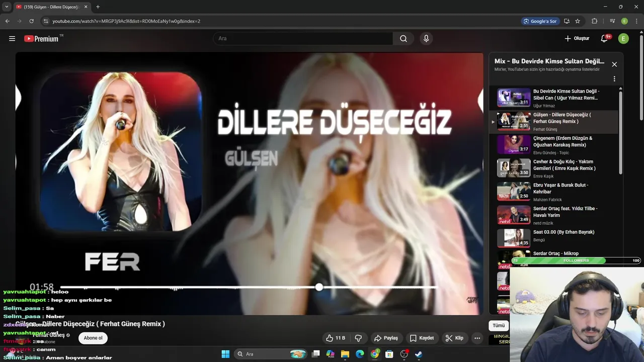Select the Tümü filter chip
Image resolution: width=644 pixels, height=362 pixels.
[499, 325]
